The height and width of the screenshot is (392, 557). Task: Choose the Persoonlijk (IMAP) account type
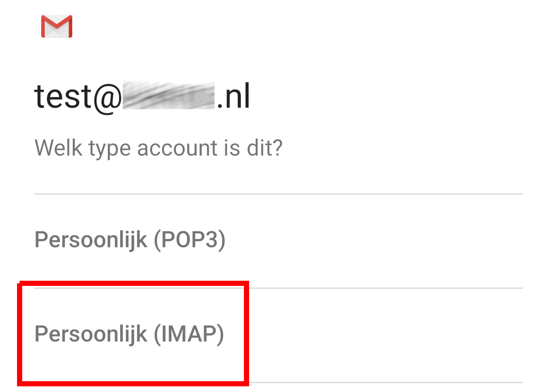point(129,334)
